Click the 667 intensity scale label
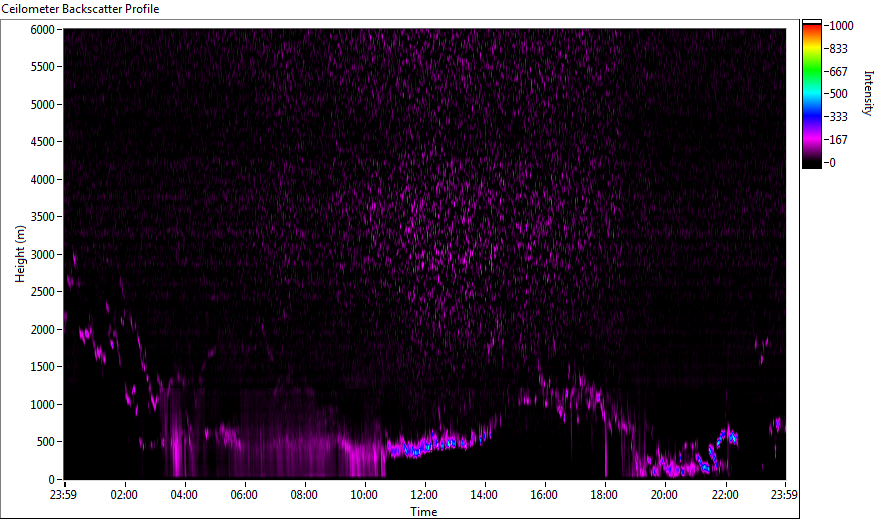Viewport: 878px width, 519px height. pos(838,72)
